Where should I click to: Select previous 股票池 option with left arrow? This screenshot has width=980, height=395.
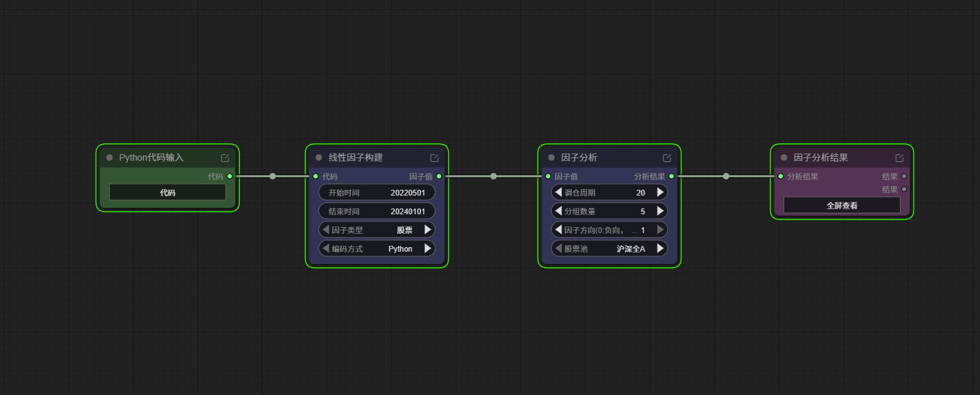click(559, 248)
